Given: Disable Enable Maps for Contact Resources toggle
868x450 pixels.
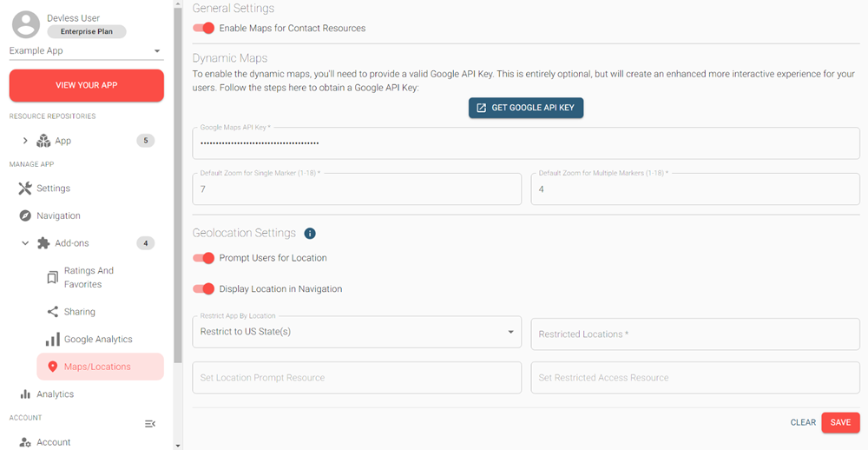Looking at the screenshot, I should (x=203, y=28).
